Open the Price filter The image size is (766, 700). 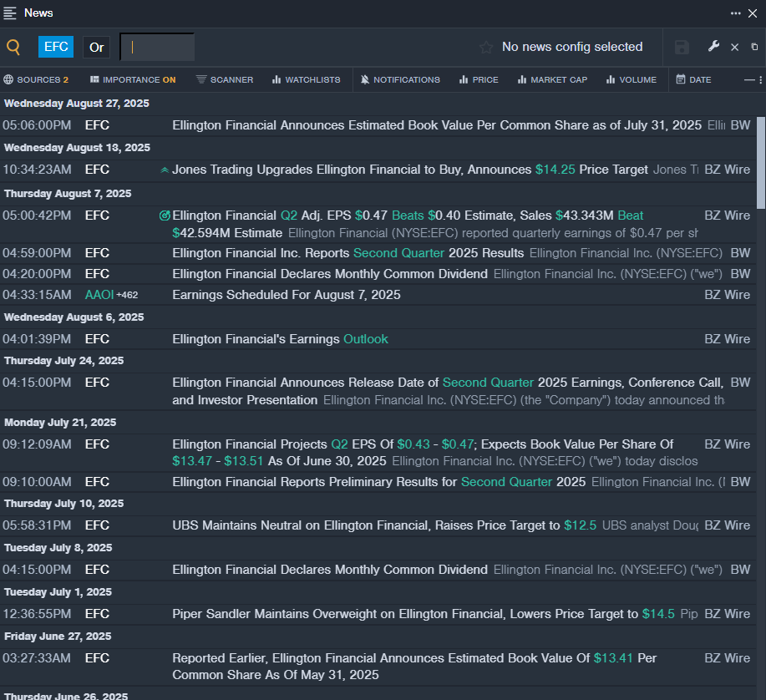tap(479, 79)
